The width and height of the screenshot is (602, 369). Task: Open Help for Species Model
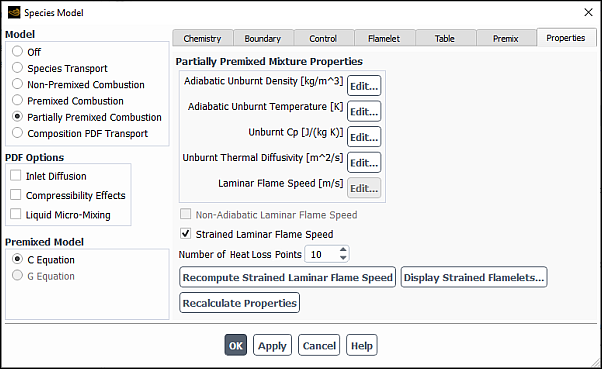tap(362, 345)
